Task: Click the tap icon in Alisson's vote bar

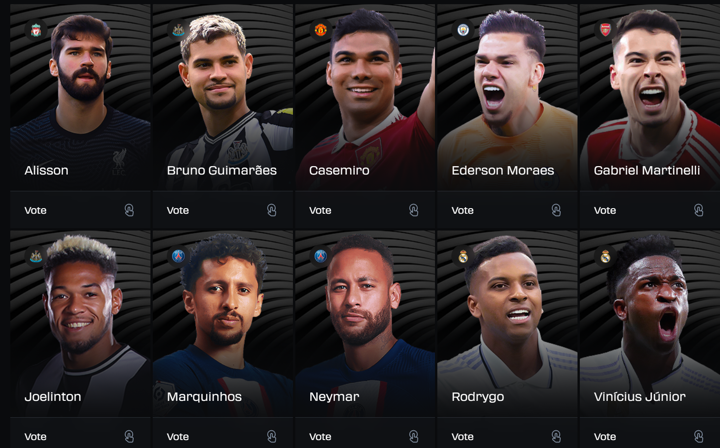Action: click(x=129, y=210)
